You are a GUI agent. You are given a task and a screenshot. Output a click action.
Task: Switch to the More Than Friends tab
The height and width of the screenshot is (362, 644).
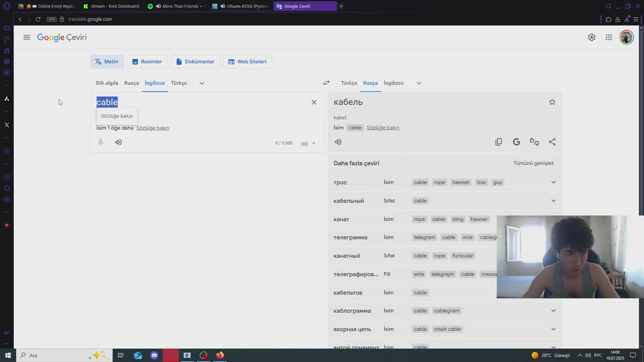tap(176, 7)
